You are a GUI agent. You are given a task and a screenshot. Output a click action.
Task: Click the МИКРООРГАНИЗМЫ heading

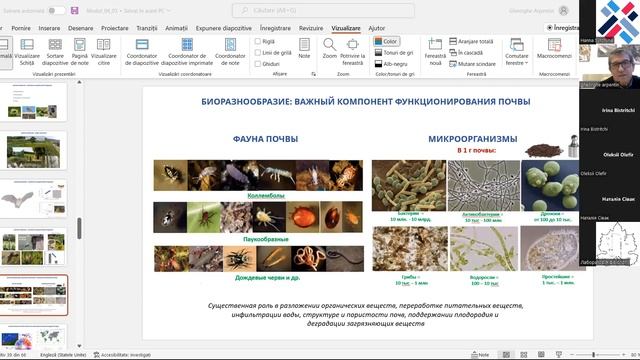pyautogui.click(x=473, y=139)
